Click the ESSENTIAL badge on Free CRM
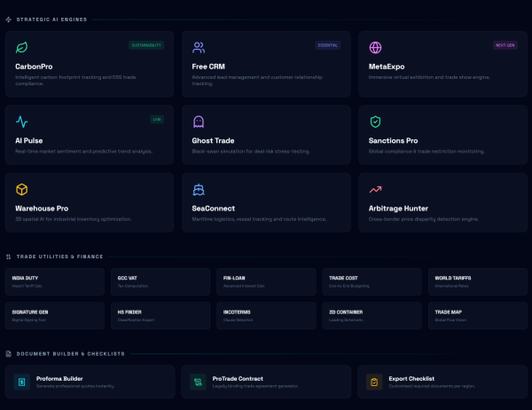The image size is (532, 410). 328,45
